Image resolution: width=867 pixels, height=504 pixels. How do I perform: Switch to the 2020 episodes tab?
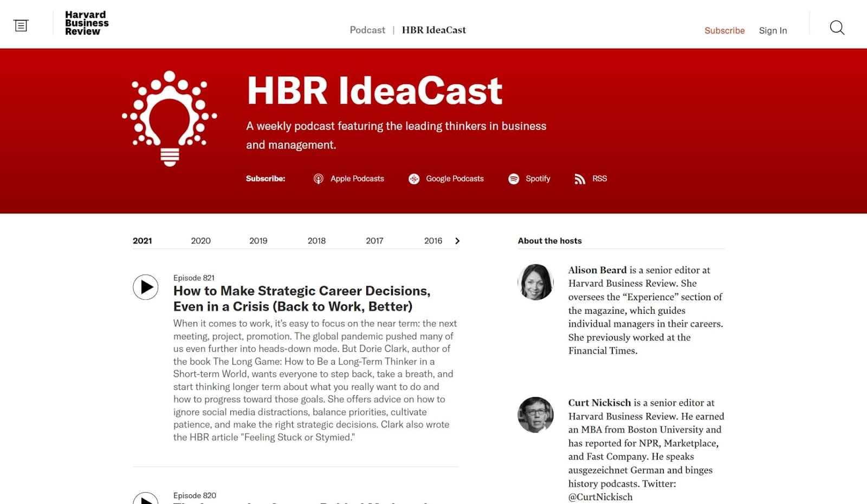click(200, 241)
